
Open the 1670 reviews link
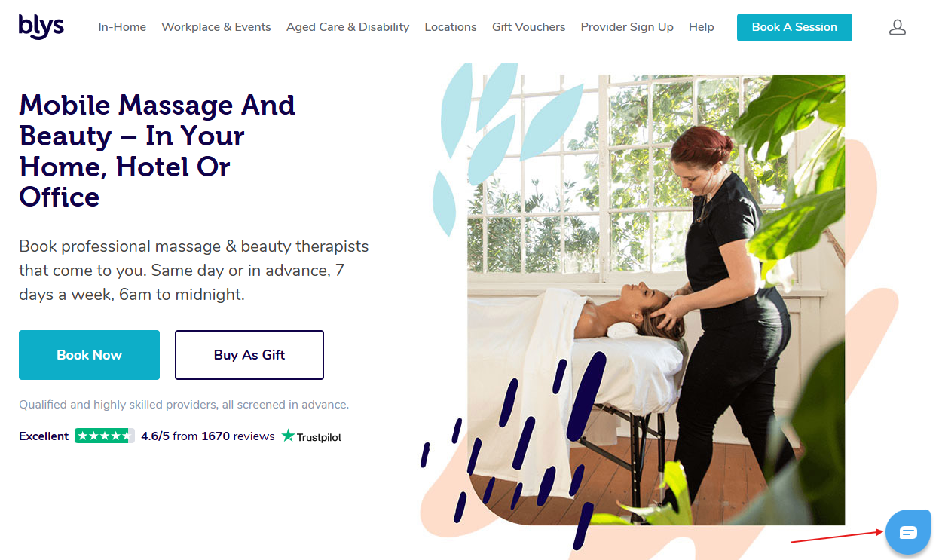(x=238, y=436)
